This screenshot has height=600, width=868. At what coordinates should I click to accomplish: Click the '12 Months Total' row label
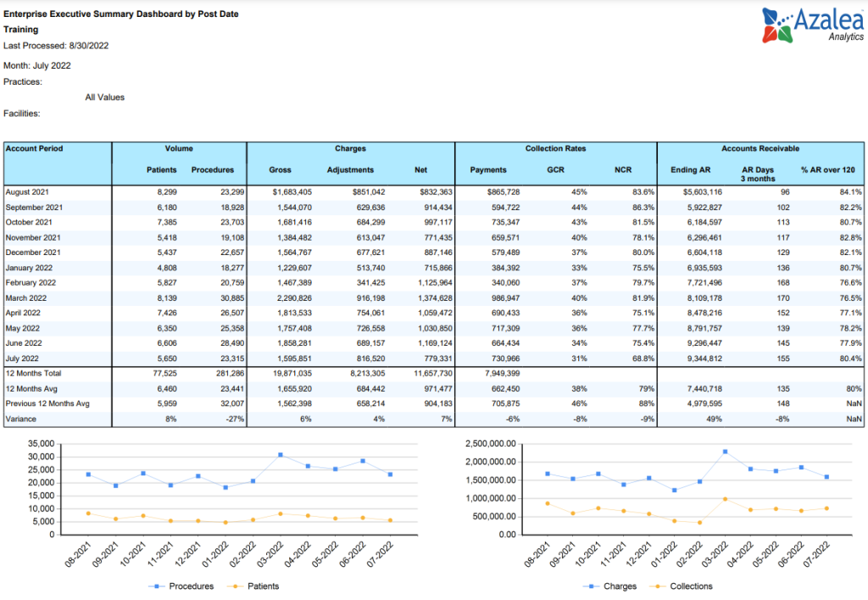pos(33,374)
